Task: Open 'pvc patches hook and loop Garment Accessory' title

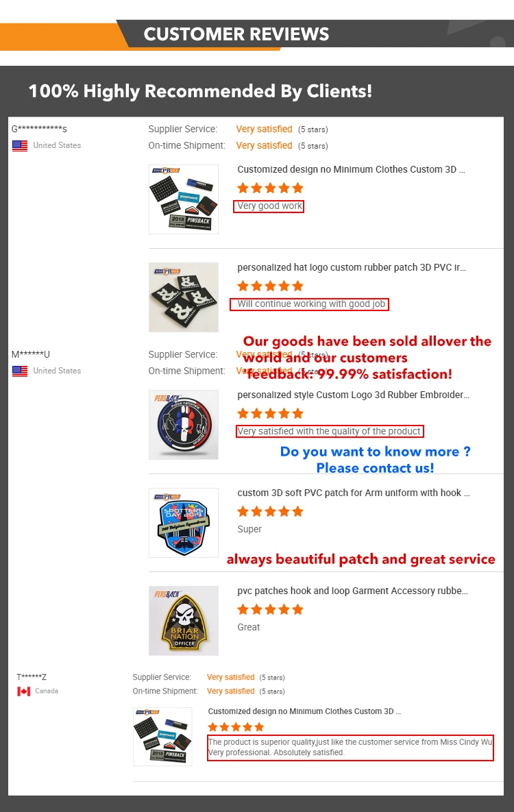Action: pyautogui.click(x=353, y=591)
